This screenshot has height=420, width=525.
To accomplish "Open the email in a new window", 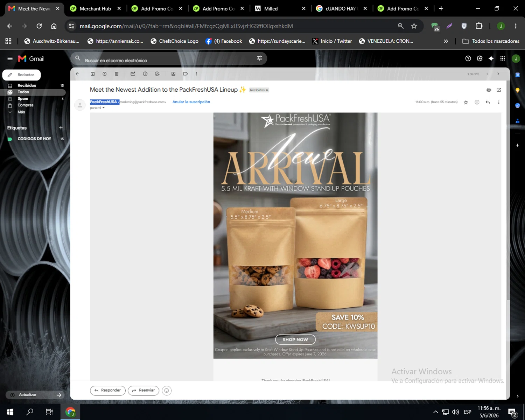I will click(x=499, y=90).
